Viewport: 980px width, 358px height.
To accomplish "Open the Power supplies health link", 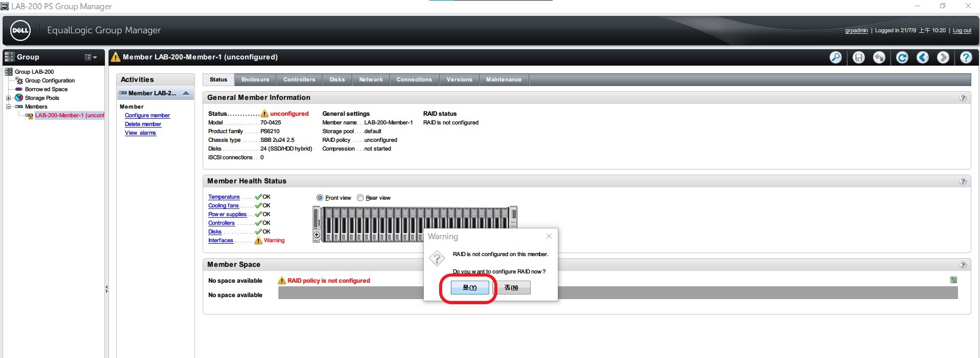I will (x=227, y=215).
